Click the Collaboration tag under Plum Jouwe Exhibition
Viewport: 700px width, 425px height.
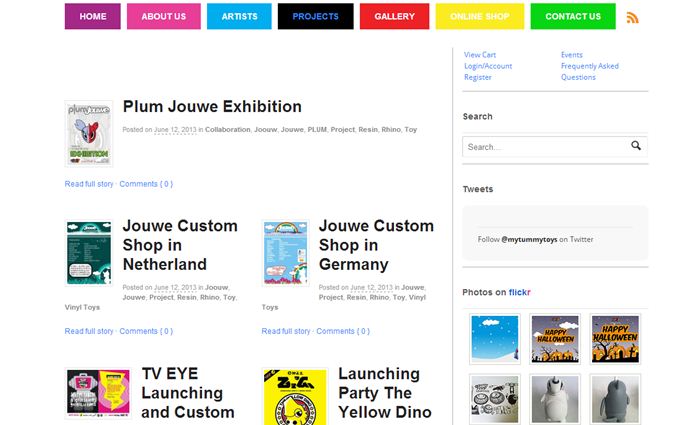[228, 129]
